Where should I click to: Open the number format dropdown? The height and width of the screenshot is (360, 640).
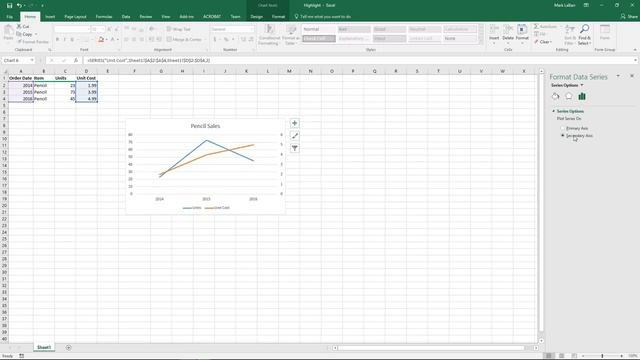pos(251,29)
